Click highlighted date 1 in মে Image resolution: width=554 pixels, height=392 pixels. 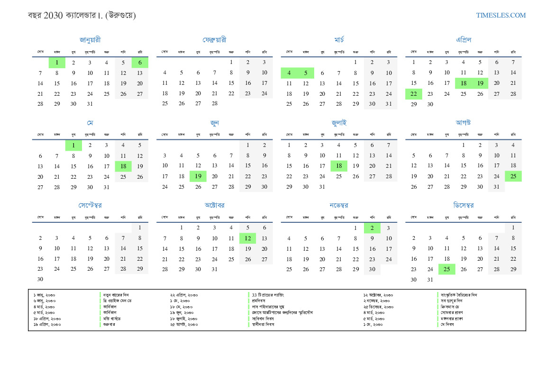[73, 145]
